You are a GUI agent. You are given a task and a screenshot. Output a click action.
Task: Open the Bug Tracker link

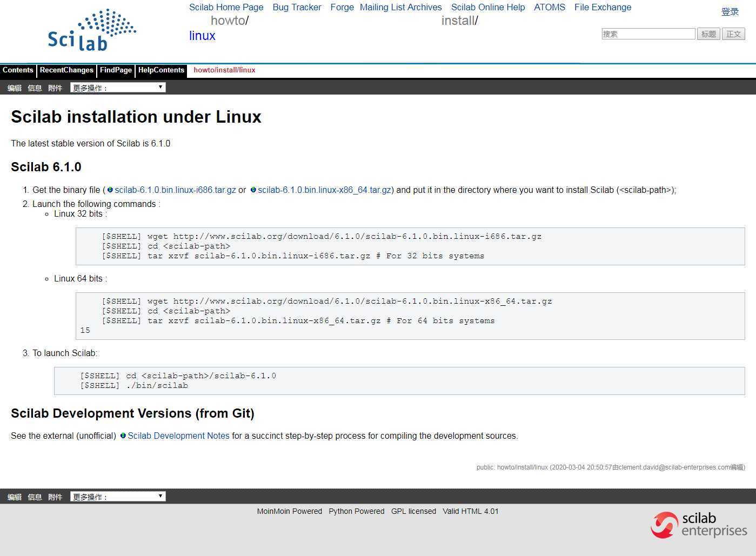click(x=297, y=8)
